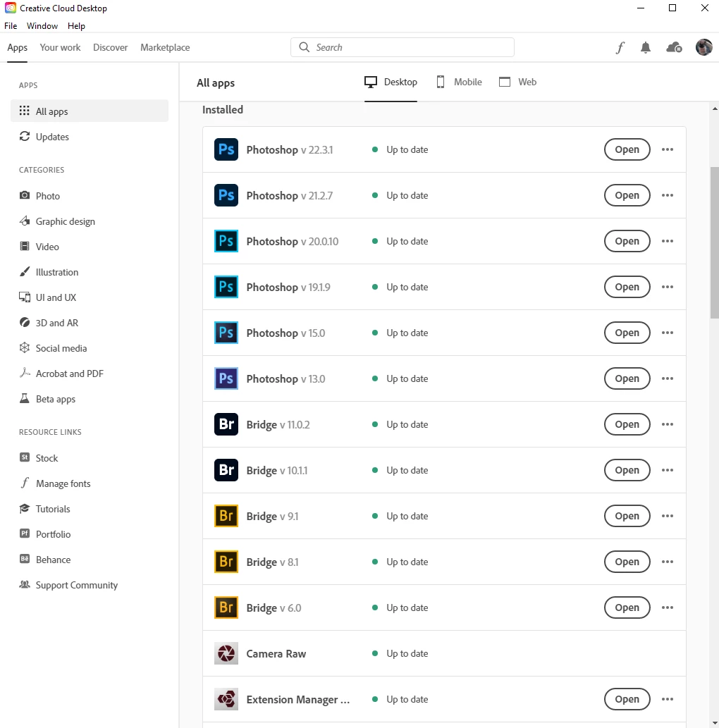Click the Photoshop v 13.0 app icon
Screen dimensions: 719x728
[226, 378]
